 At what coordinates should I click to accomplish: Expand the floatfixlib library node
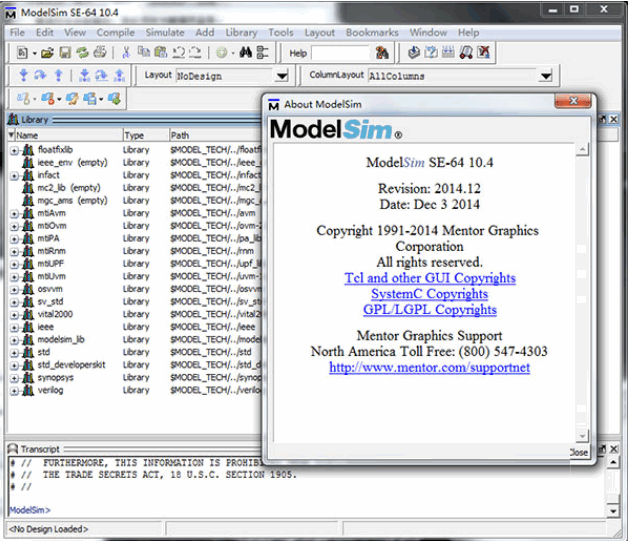(14, 150)
